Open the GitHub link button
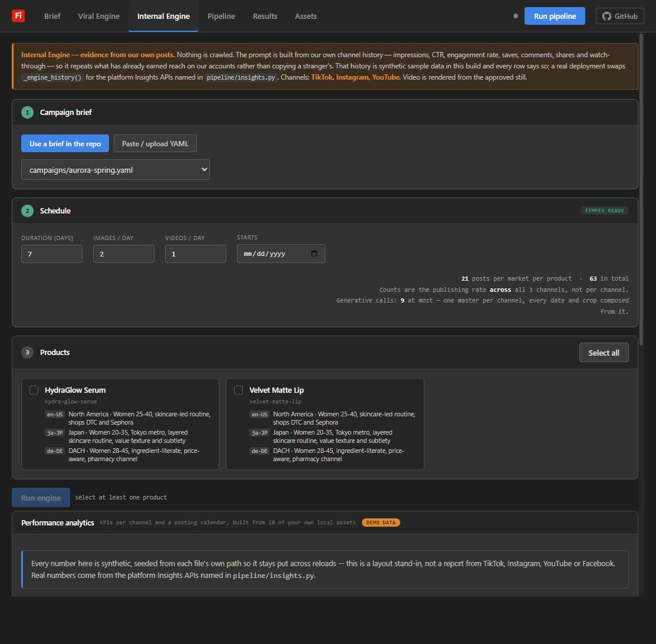 click(620, 16)
